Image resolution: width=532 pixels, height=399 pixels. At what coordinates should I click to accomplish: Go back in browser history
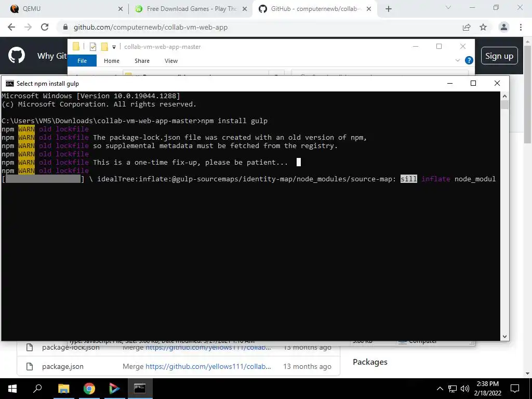[x=11, y=27]
